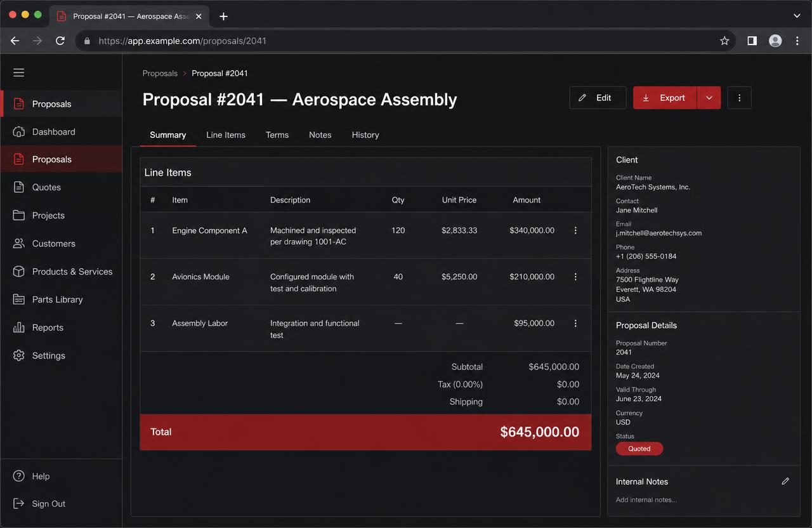Viewport: 812px width, 528px height.
Task: Click the browser address bar URL
Action: [x=183, y=41]
